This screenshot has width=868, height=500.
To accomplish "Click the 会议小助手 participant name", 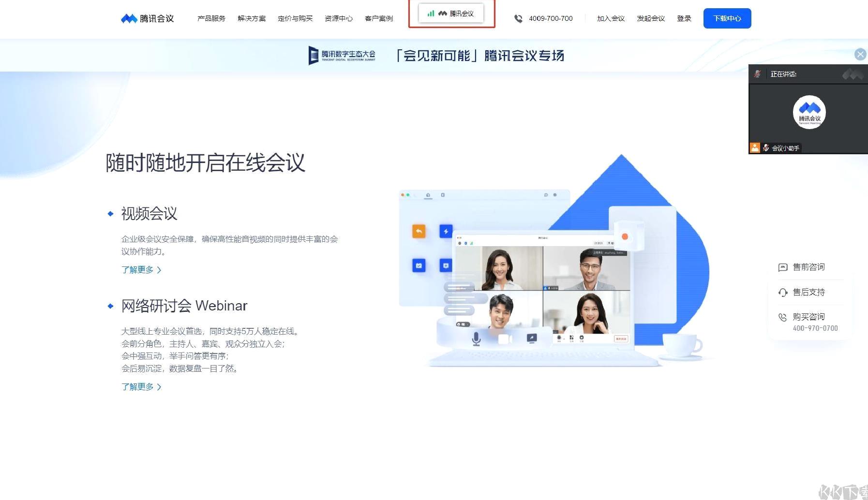I will (x=785, y=148).
